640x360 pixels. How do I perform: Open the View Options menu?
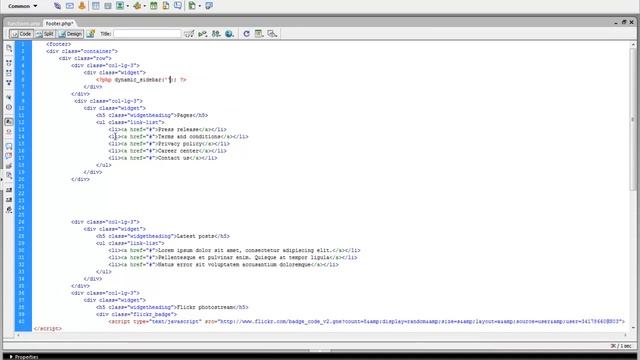259,34
